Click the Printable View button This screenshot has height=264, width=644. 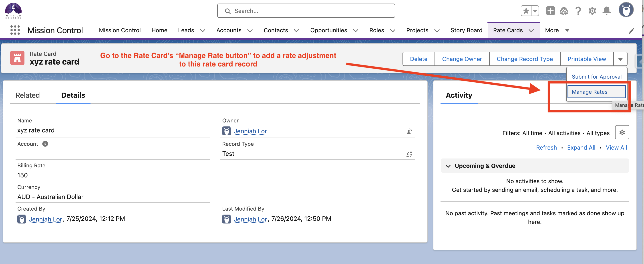586,59
